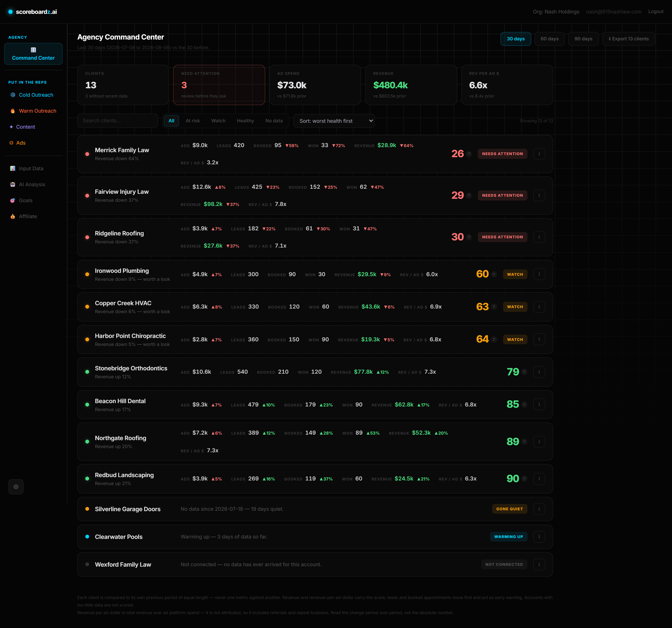The width and height of the screenshot is (672, 628).
Task: Click the Ads target icon in sidebar
Action: click(x=12, y=143)
